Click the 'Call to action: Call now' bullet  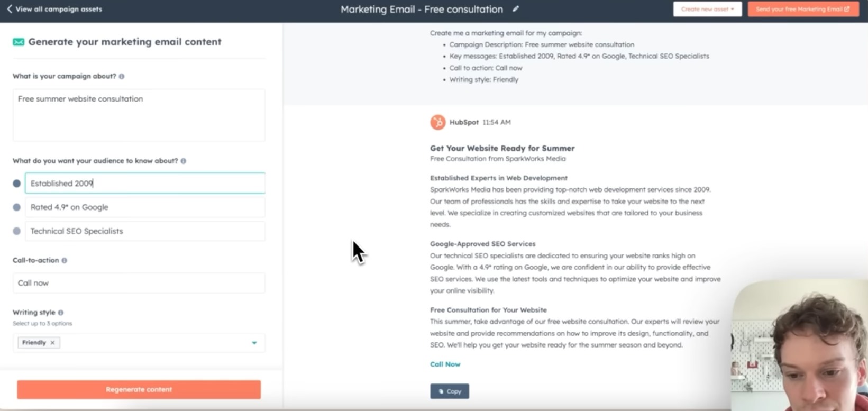pyautogui.click(x=486, y=68)
